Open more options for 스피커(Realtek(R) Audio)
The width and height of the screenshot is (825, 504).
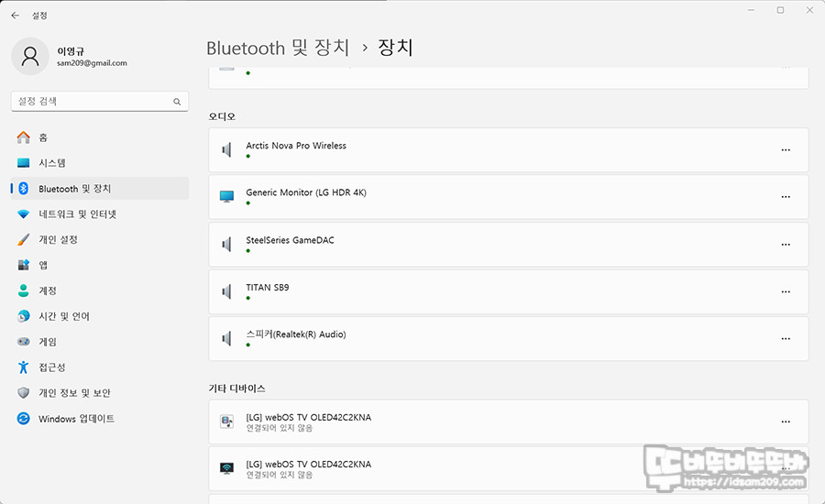coord(786,339)
